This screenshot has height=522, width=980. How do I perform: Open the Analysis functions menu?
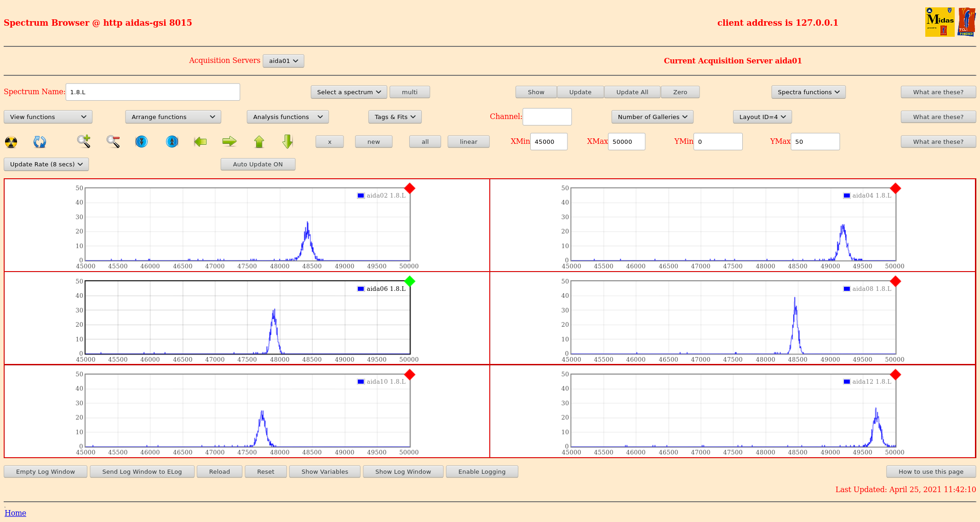(x=287, y=117)
